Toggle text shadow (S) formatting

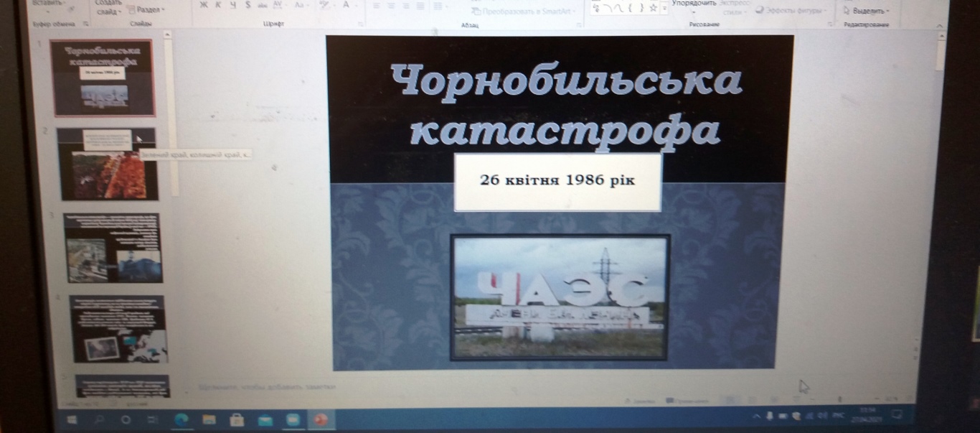point(248,5)
